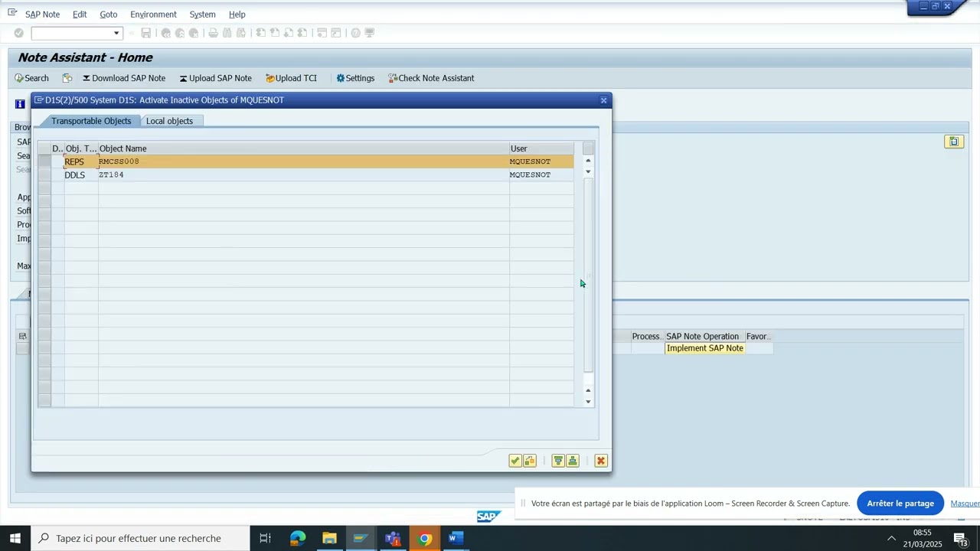Open the Goto menu
Screen dimensions: 980x551
(x=109, y=15)
